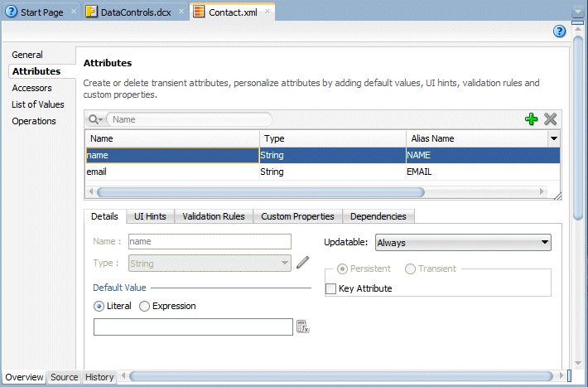Close the Contact.xml tab
Image resolution: width=588 pixels, height=387 pixels.
267,12
